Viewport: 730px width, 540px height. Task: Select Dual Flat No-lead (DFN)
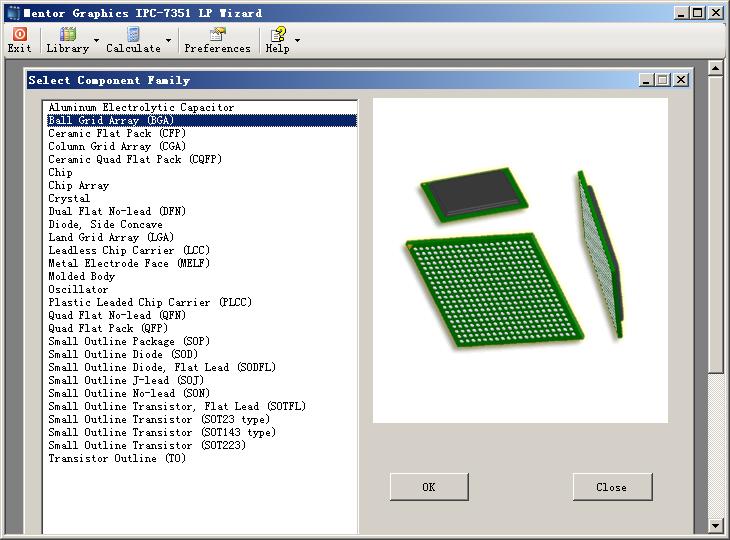[x=202, y=212]
